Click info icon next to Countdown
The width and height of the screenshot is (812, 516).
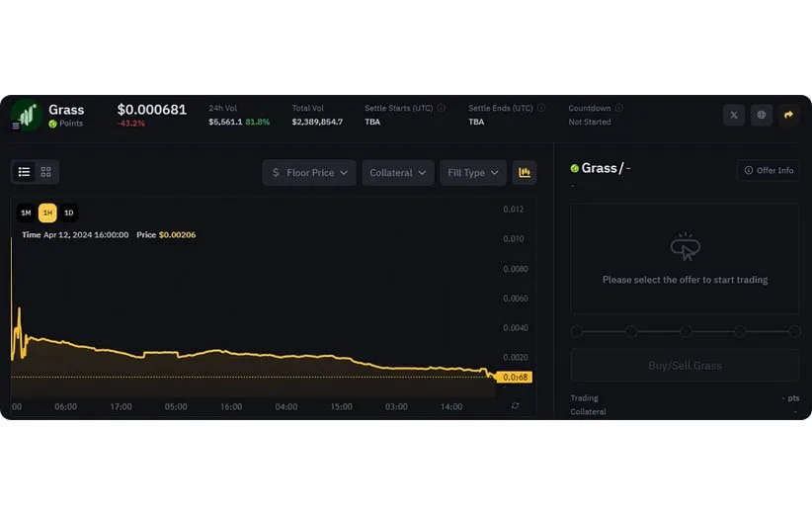(x=619, y=109)
